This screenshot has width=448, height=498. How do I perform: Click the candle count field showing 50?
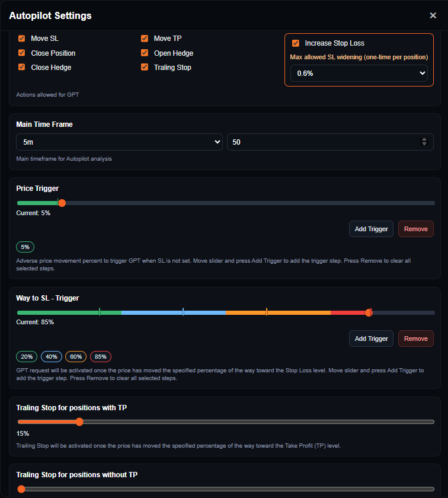pos(330,142)
